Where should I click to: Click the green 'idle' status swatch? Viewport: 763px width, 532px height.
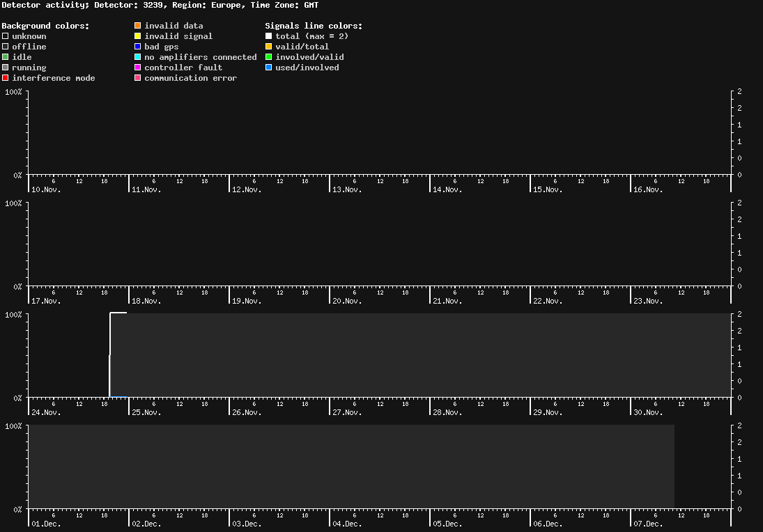(6, 57)
